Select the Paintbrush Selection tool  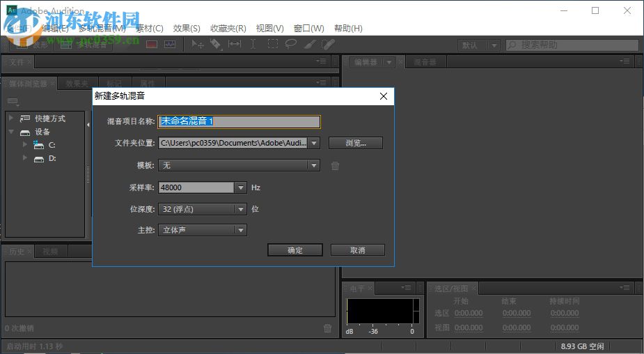(x=310, y=44)
